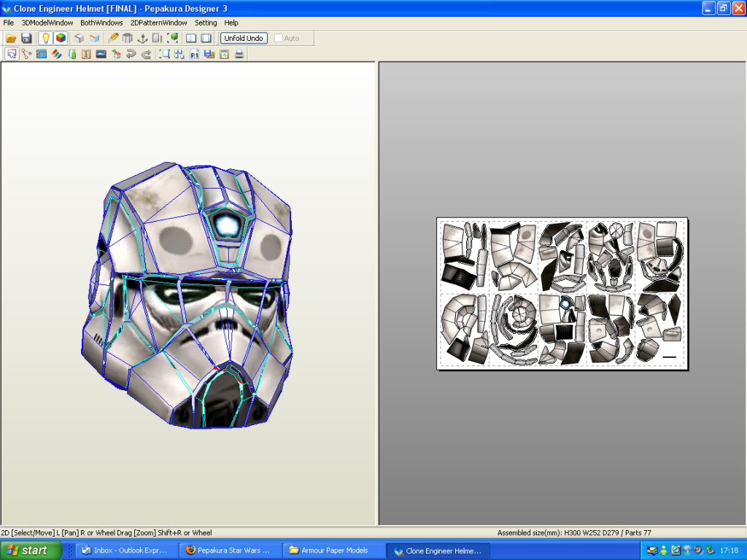Click the green cube with selection corners icon
The image size is (747, 560).
coord(172,38)
